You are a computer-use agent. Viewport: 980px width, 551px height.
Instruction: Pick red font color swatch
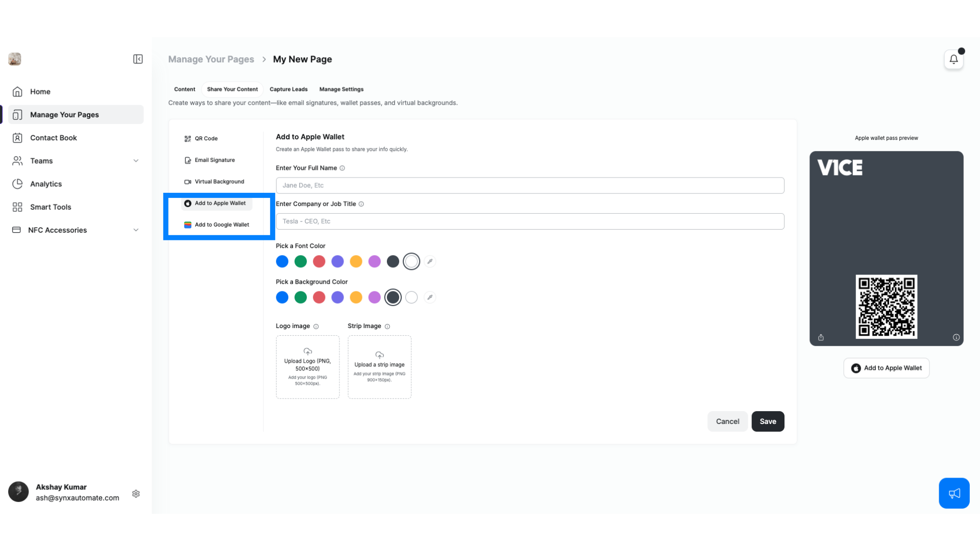click(319, 262)
